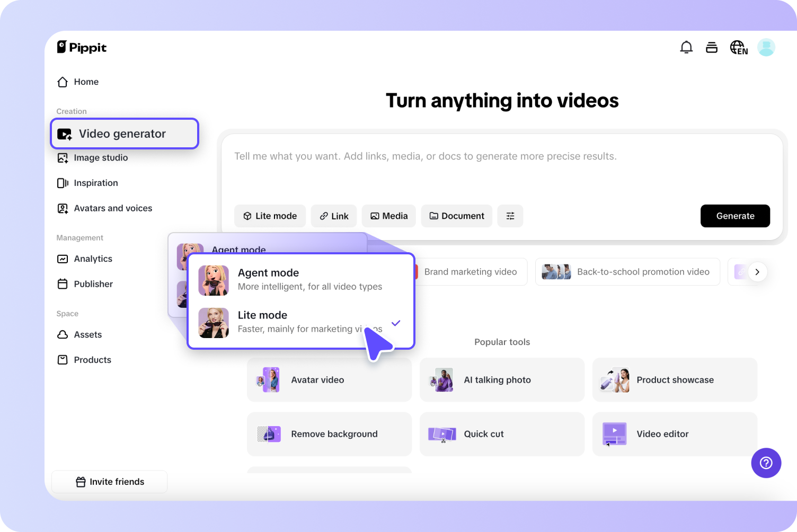This screenshot has height=532, width=797.
Task: Click the "Popular tools" label
Action: coord(502,342)
